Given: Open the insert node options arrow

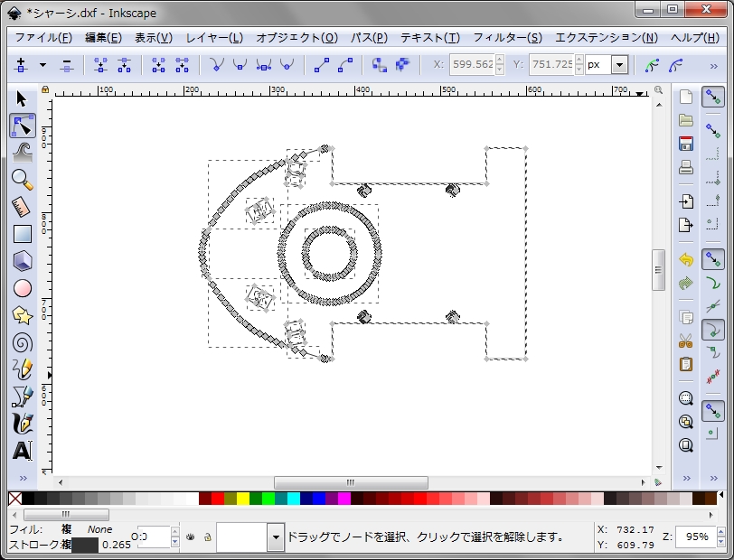Looking at the screenshot, I should pyautogui.click(x=42, y=65).
